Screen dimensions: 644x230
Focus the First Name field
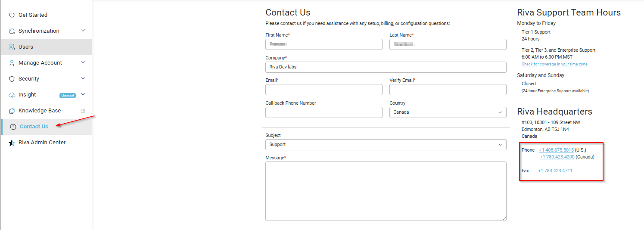pyautogui.click(x=324, y=44)
